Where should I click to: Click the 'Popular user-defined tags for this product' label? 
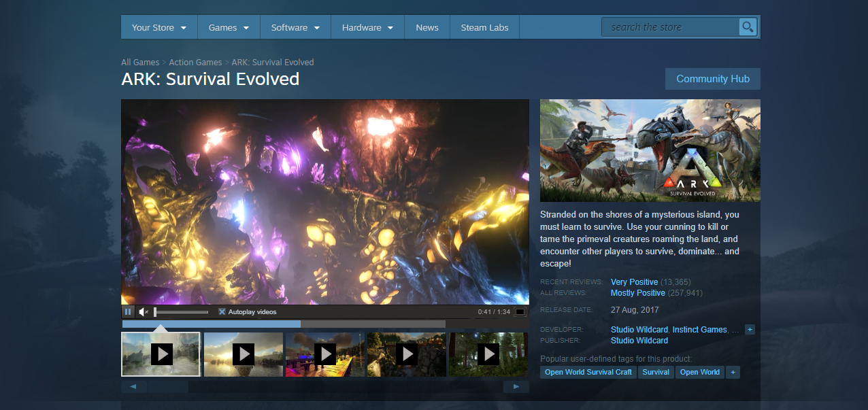click(x=616, y=359)
